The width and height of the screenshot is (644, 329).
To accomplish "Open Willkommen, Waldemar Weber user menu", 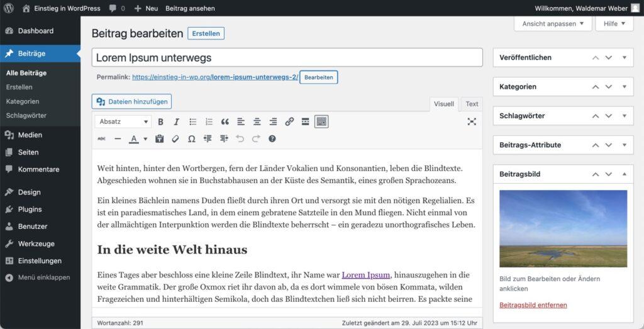I will pyautogui.click(x=587, y=8).
